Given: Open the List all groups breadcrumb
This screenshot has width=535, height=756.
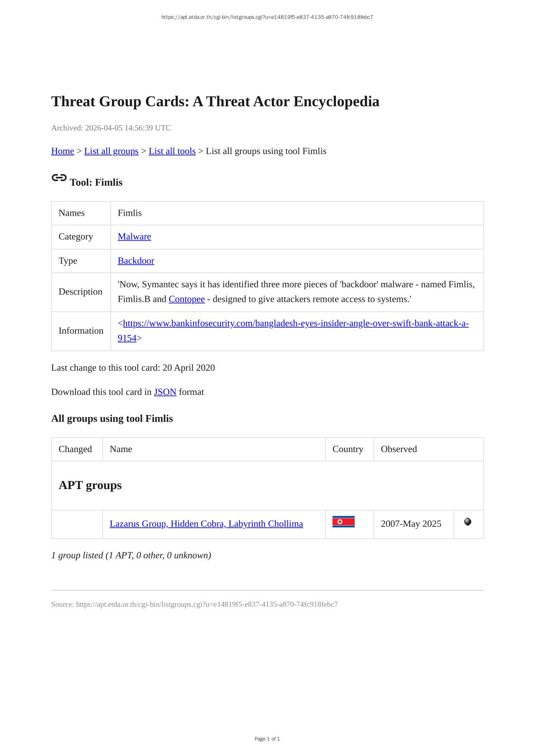Looking at the screenshot, I should [111, 151].
